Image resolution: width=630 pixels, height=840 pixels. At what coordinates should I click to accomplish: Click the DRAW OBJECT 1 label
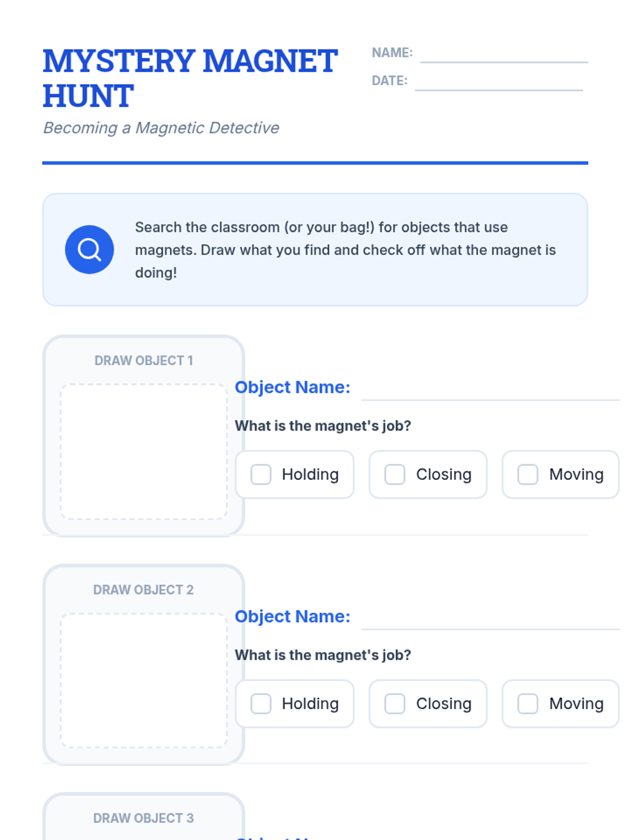pyautogui.click(x=144, y=361)
